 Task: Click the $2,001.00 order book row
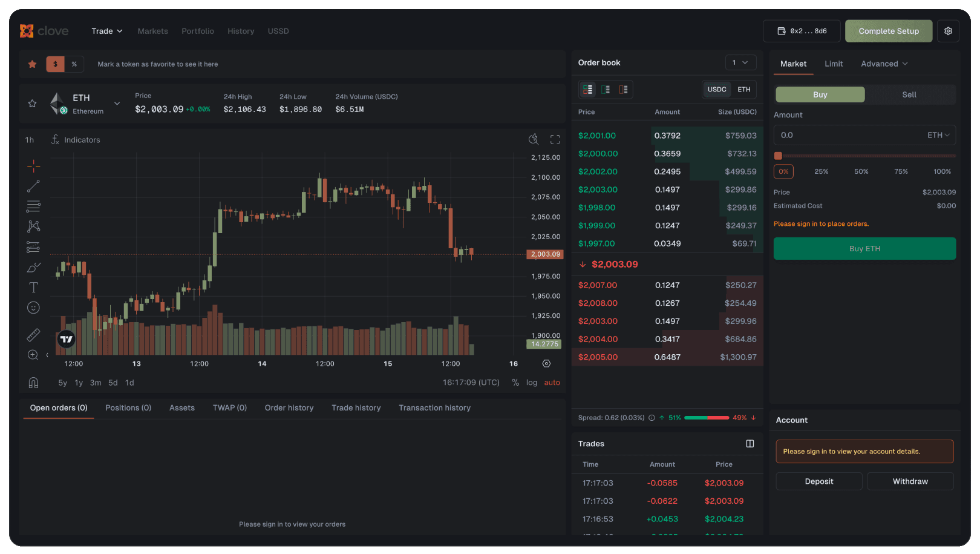(x=667, y=136)
